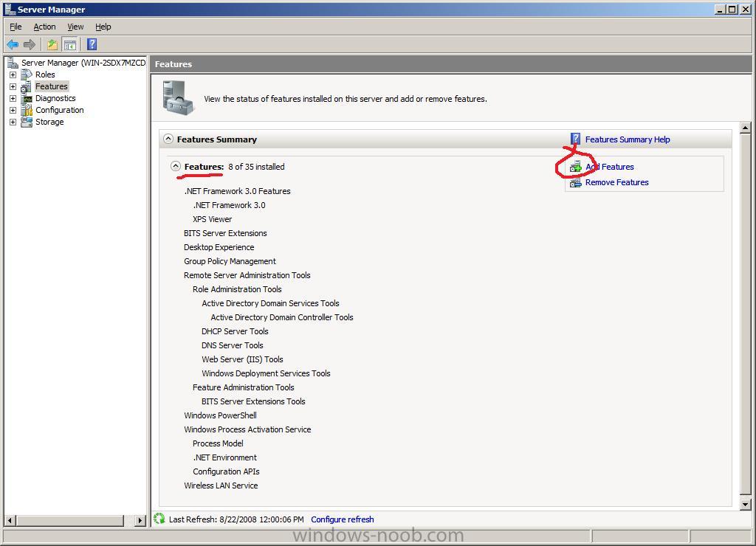Image resolution: width=756 pixels, height=546 pixels.
Task: Click the details pane vertical scrollbar thumb
Action: click(746, 314)
